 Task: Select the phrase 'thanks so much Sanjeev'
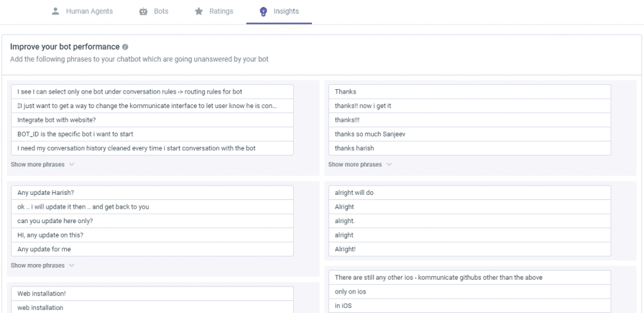pos(470,134)
